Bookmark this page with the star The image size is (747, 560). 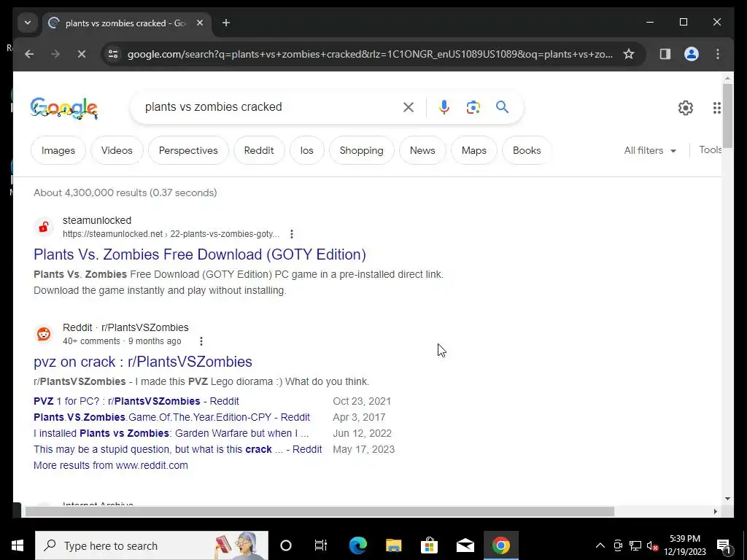click(x=629, y=54)
